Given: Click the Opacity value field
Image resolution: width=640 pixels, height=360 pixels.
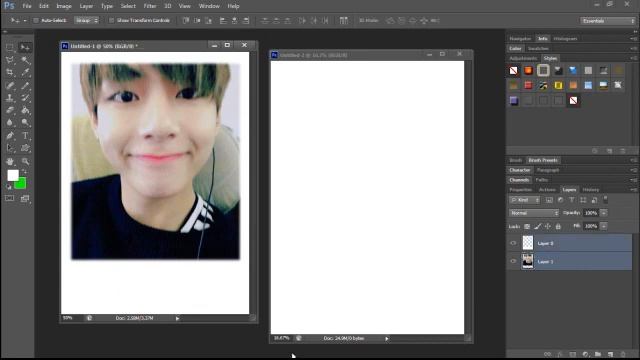Looking at the screenshot, I should pyautogui.click(x=591, y=213).
